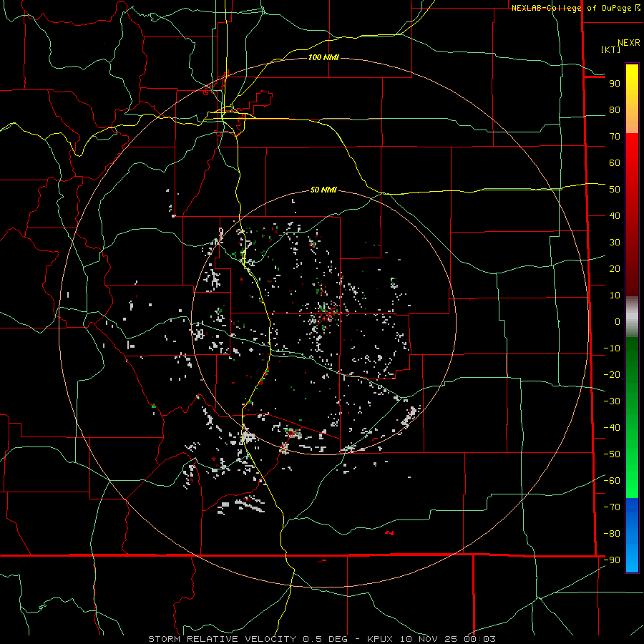Click the -40 knot scale label
Viewport: 644px width, 644px height.
[x=612, y=428]
